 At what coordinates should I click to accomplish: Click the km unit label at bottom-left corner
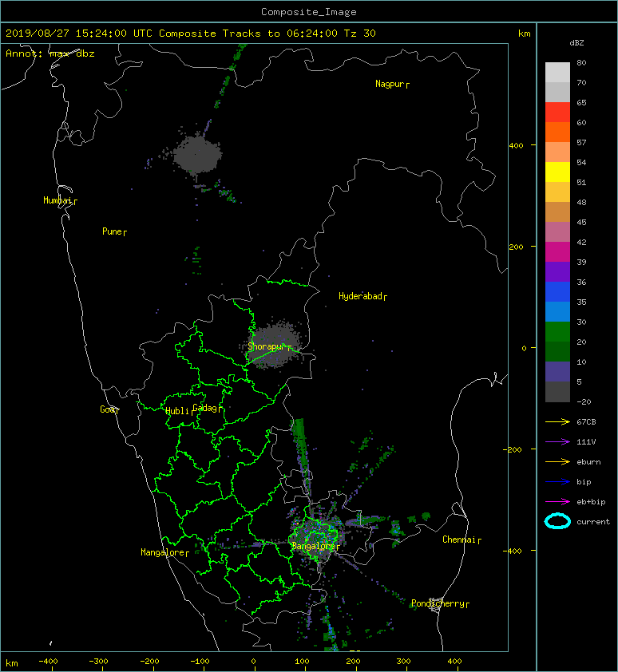click(12, 663)
